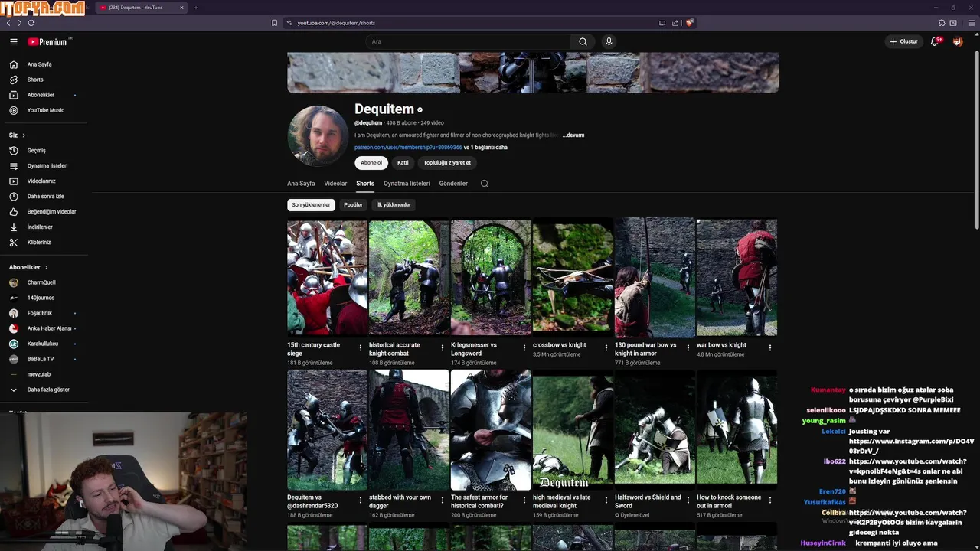Open options for 'crossbow vs knight' short

coord(606,348)
